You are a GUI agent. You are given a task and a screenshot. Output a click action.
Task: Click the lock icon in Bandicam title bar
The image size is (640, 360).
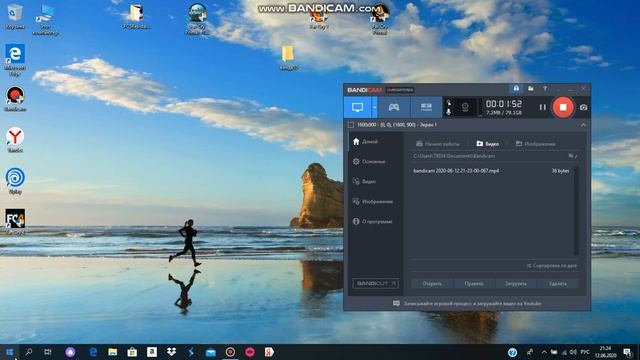pos(516,89)
